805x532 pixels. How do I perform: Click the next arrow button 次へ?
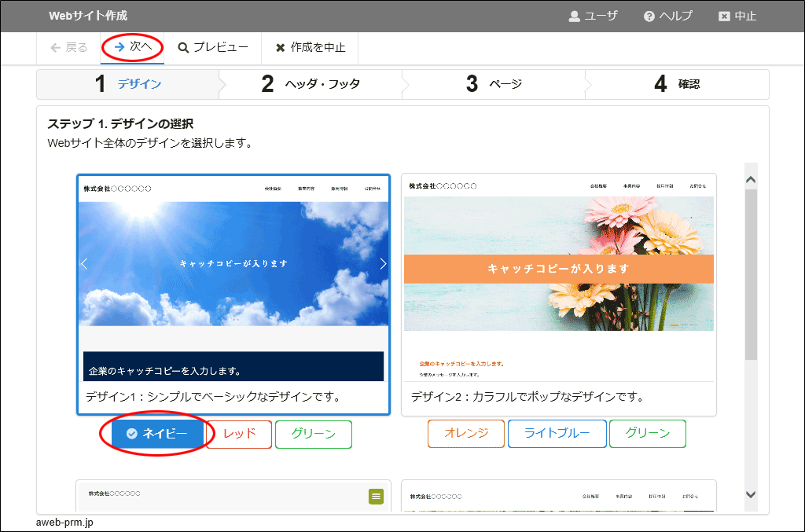click(132, 47)
